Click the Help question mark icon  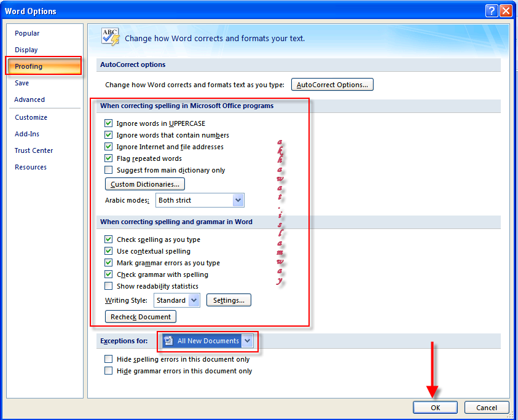pos(492,11)
